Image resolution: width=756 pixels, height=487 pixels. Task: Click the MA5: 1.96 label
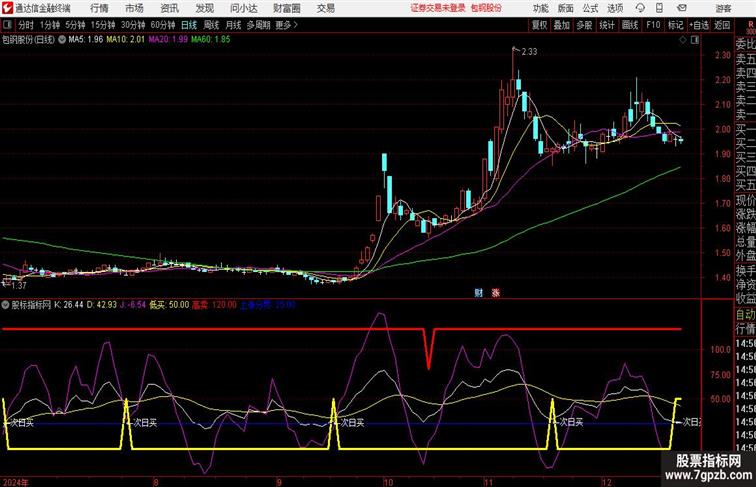coord(85,40)
